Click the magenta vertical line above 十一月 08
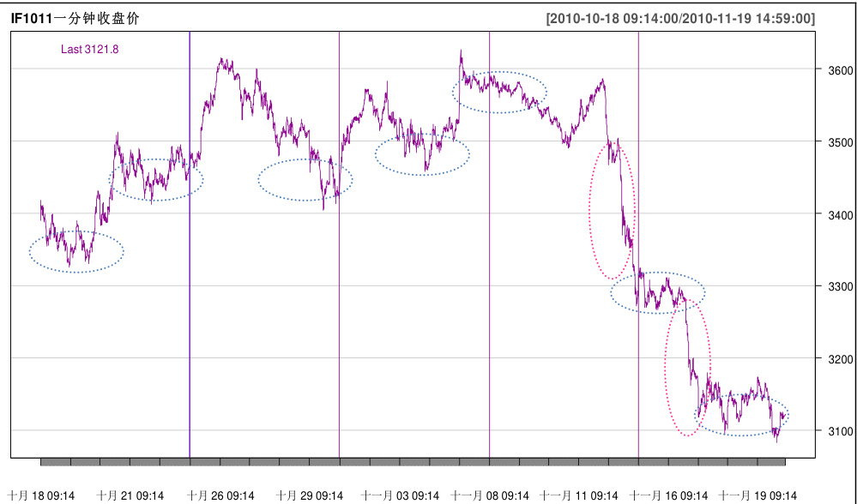 click(489, 257)
